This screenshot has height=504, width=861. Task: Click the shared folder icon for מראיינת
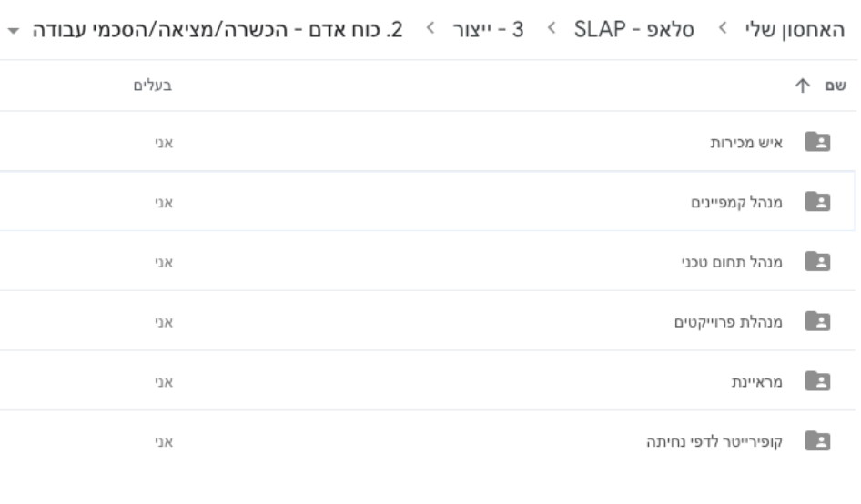817,381
